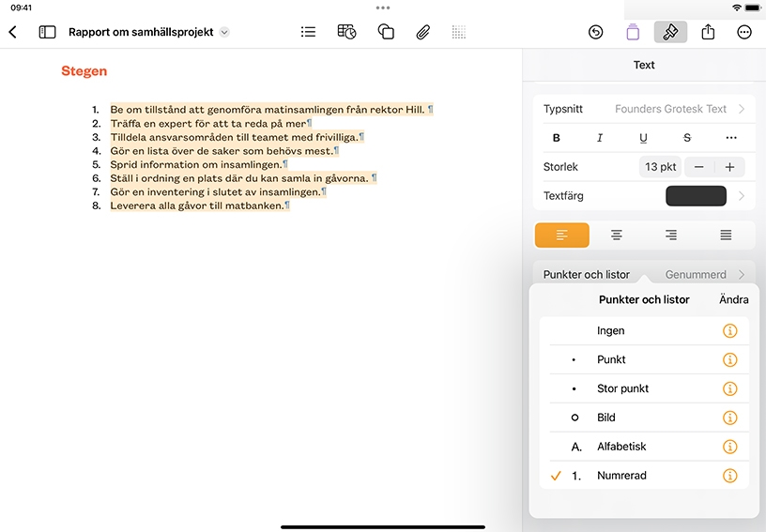The image size is (766, 532).
Task: Open the dark Textfärg color swatch
Action: pos(696,196)
